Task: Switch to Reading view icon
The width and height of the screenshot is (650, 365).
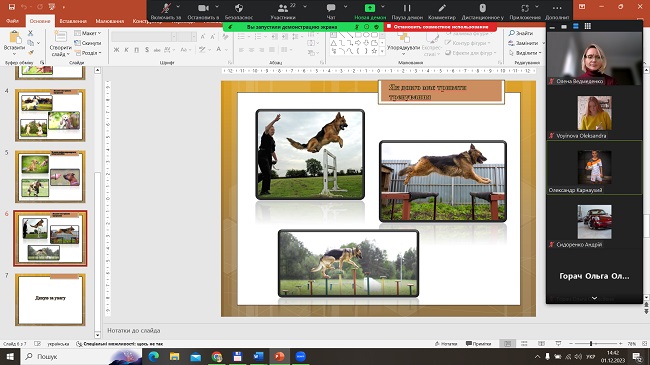Action: pyautogui.click(x=541, y=343)
